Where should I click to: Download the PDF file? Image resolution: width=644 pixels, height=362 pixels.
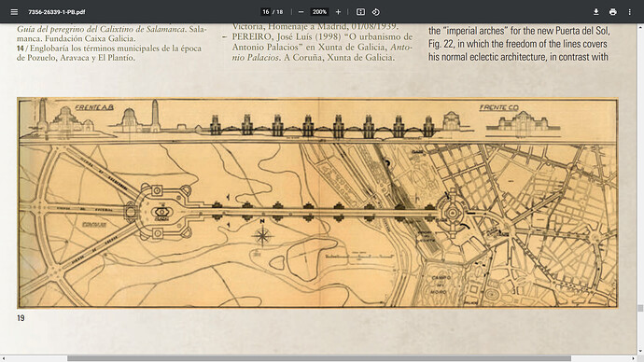tap(596, 12)
